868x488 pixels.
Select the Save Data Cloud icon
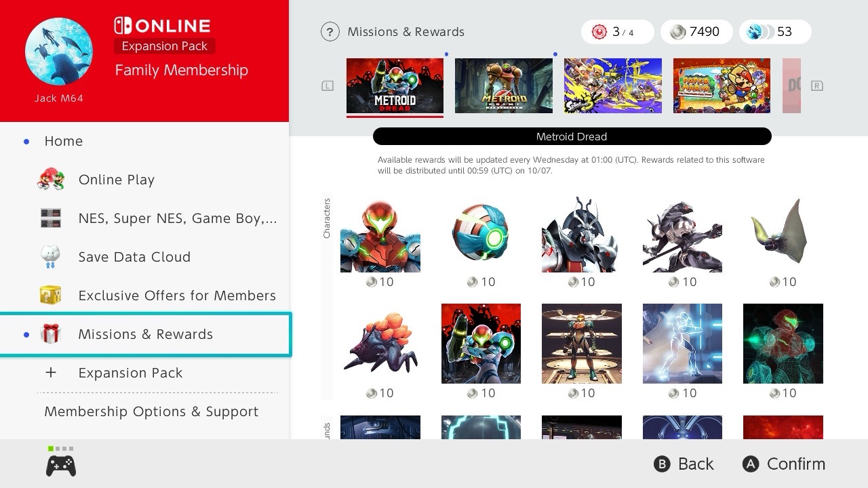(51, 256)
